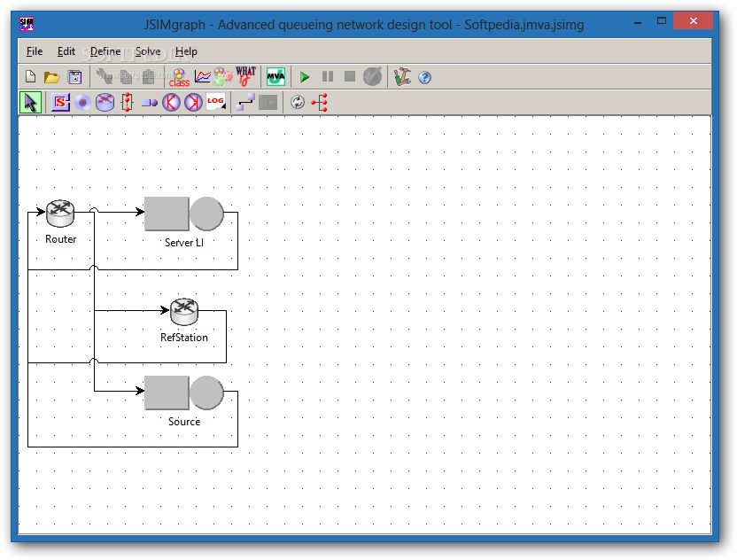Open the File menu
Viewport: 737px width, 560px height.
click(x=35, y=51)
